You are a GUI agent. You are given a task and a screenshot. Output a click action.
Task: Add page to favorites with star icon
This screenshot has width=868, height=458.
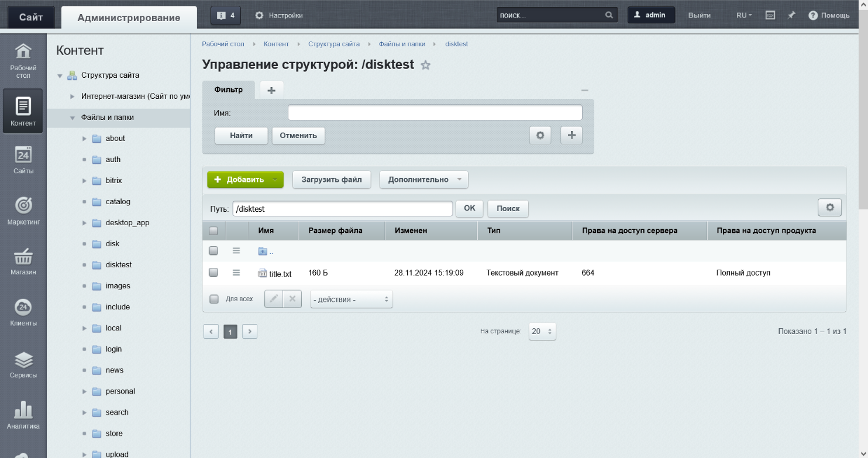coord(426,66)
